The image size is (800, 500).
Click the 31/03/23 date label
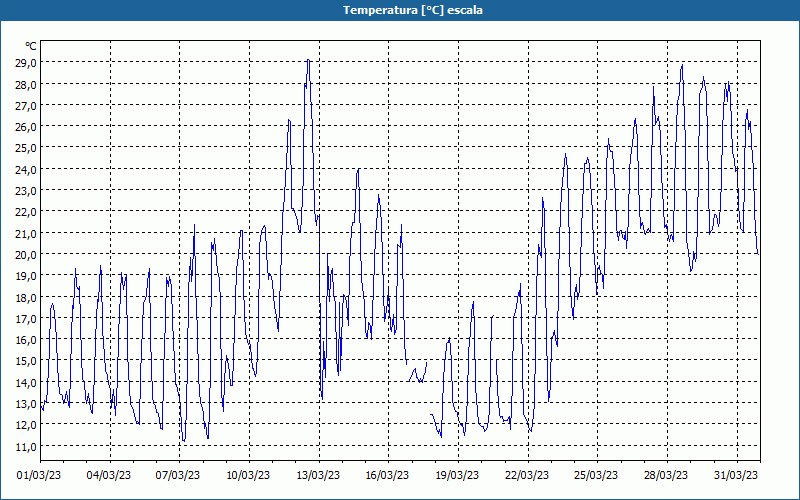(x=736, y=475)
